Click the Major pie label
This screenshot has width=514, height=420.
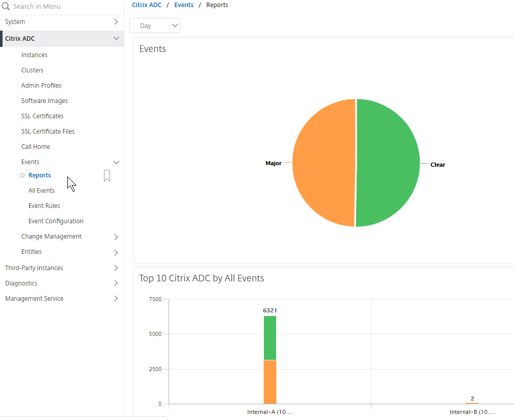[274, 163]
